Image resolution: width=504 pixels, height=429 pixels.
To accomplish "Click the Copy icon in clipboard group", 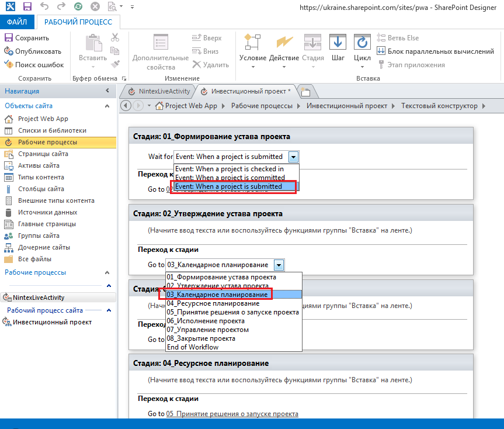I will [114, 51].
